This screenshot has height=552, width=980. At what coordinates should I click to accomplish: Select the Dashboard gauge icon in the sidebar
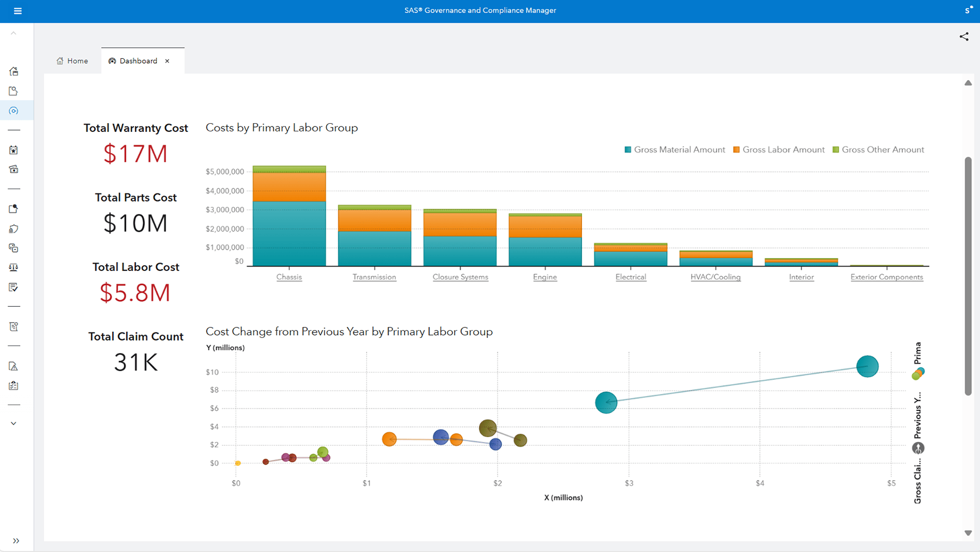click(14, 111)
